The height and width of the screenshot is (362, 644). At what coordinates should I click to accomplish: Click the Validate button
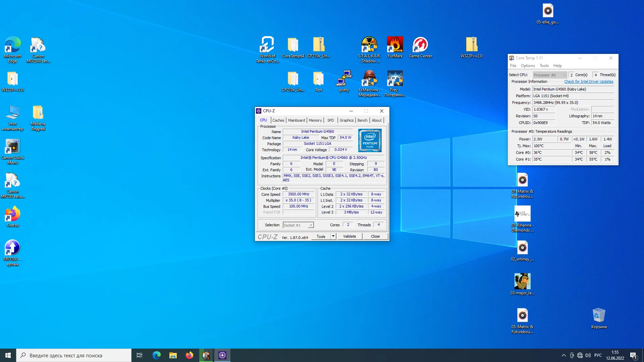[349, 236]
